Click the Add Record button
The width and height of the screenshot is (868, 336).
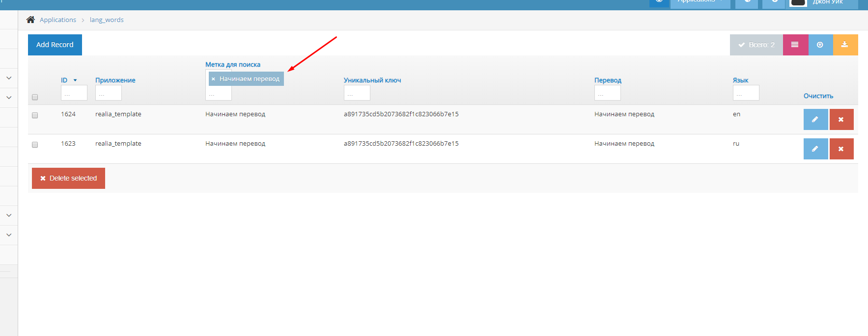pos(55,45)
